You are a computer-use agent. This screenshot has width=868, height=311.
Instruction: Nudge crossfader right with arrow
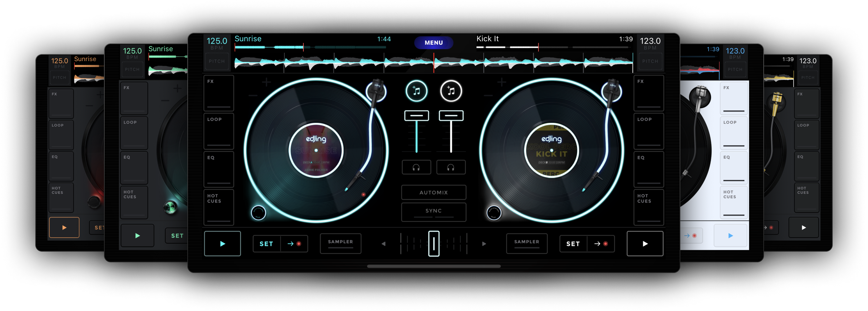[x=484, y=244]
